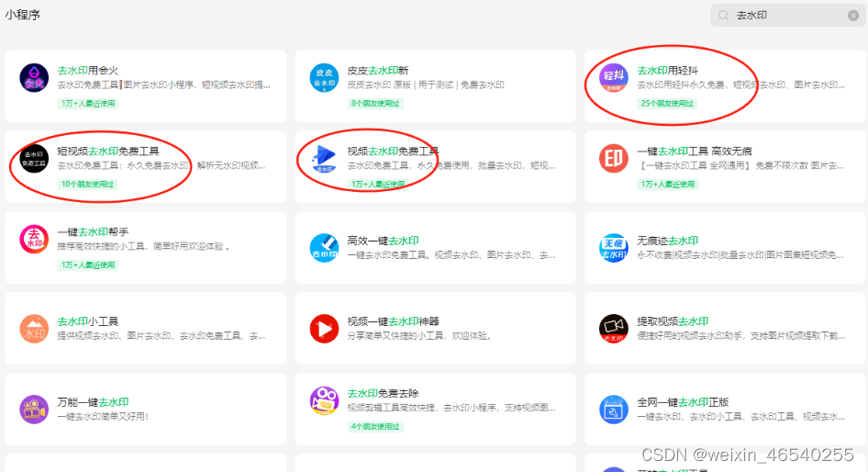Select the 无痕迹去水印 title

[668, 241]
